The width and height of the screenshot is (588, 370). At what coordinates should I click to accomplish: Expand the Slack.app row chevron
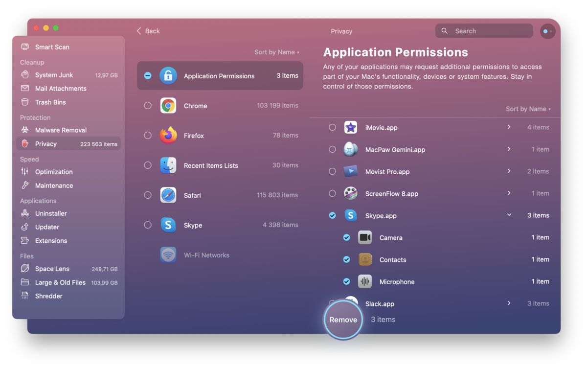tap(509, 303)
